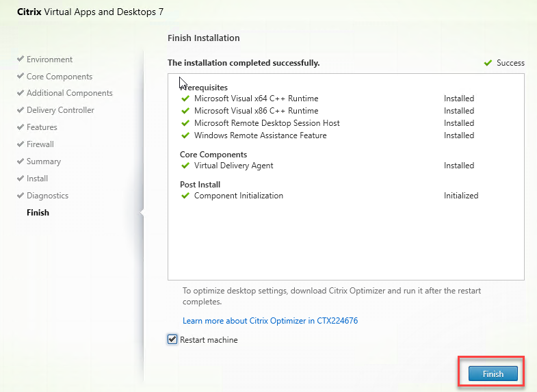This screenshot has width=537, height=392.
Task: Go to the Additional Components step
Action: click(x=69, y=93)
